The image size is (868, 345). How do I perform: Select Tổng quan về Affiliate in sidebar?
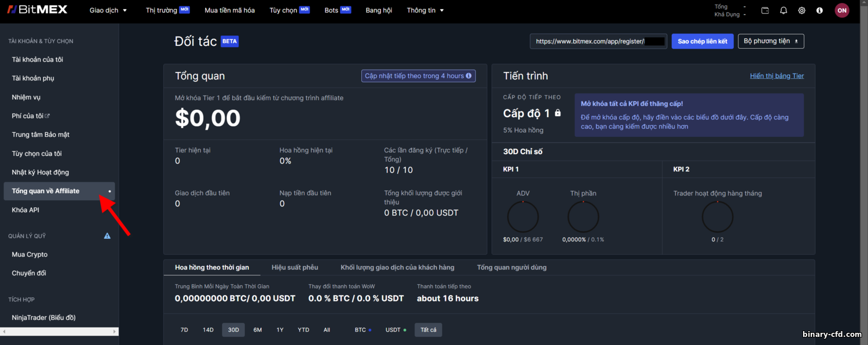click(x=60, y=191)
